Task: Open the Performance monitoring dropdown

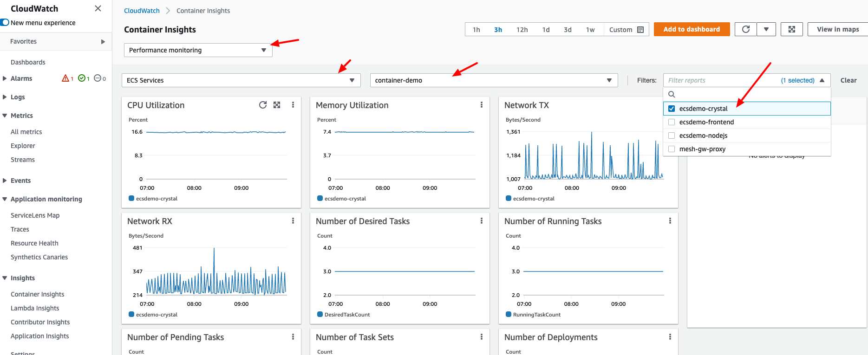Action: pos(198,50)
